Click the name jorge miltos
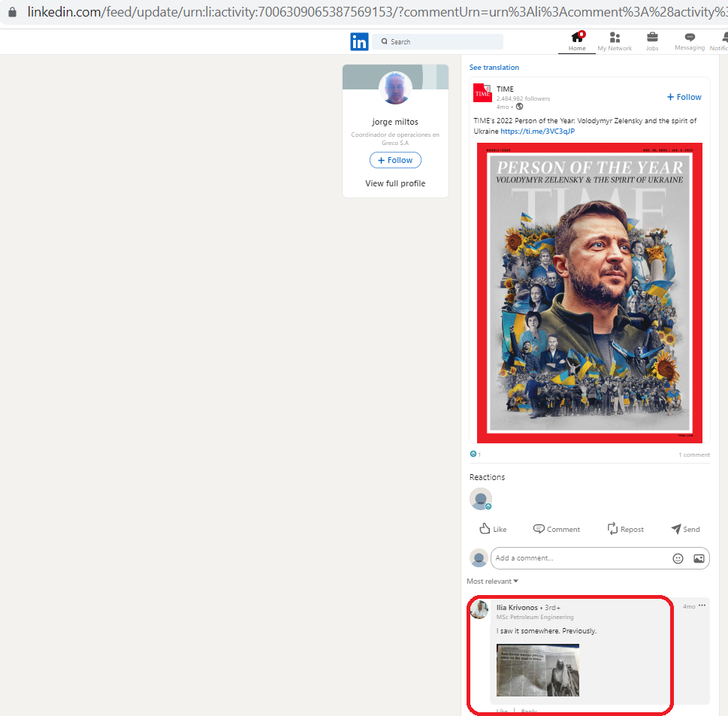The width and height of the screenshot is (728, 716). click(395, 122)
